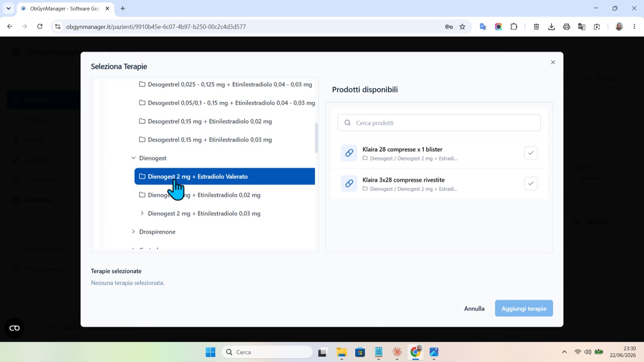The image size is (644, 362).
Task: Click the printer icon in browser toolbar
Action: click(567, 27)
